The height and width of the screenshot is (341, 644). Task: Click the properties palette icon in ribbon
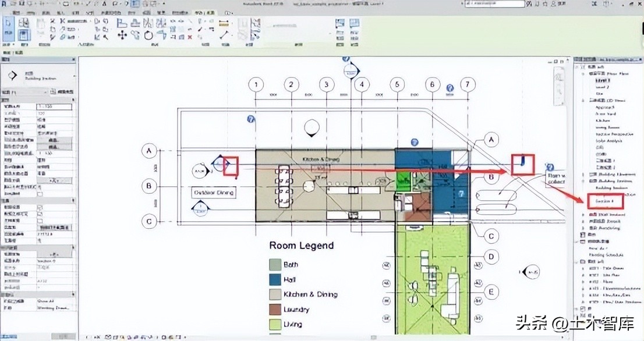pyautogui.click(x=24, y=23)
